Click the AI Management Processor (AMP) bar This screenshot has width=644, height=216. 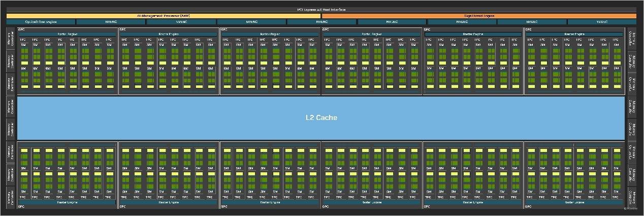[x=164, y=16]
